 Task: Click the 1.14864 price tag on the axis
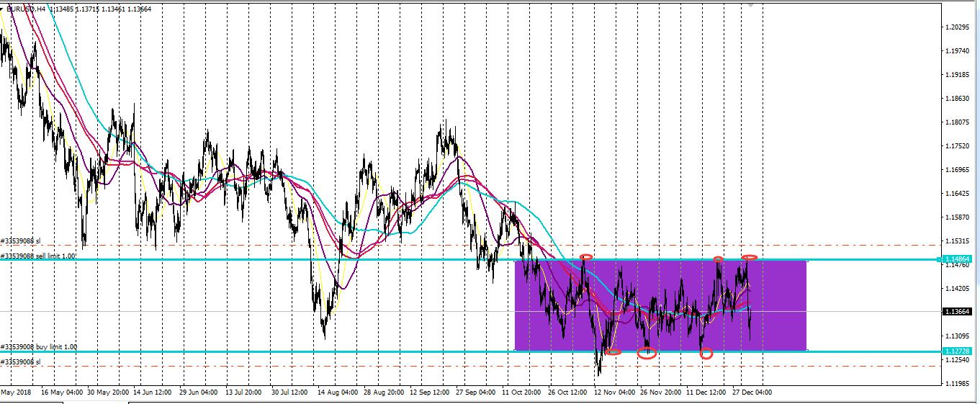pyautogui.click(x=958, y=259)
